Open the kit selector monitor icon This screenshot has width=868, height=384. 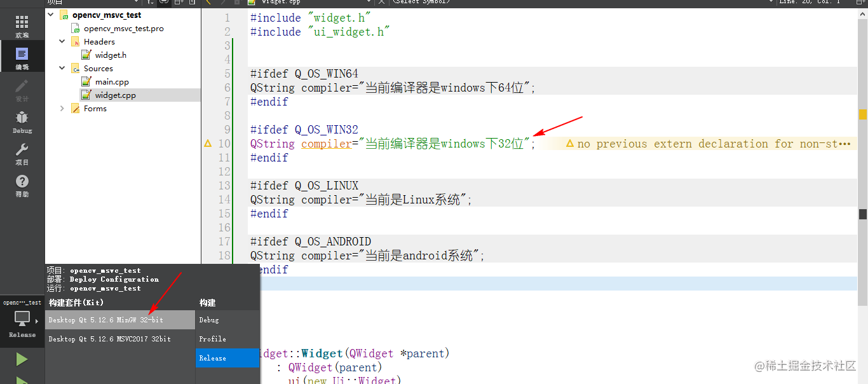click(22, 319)
